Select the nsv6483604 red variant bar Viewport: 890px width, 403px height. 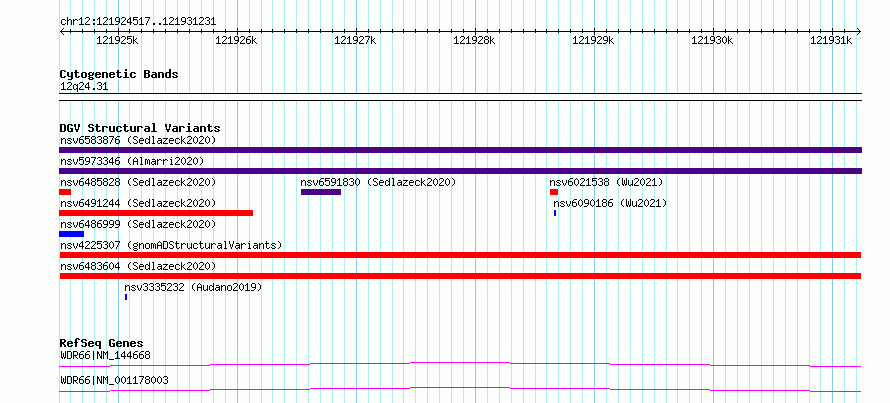[460, 276]
